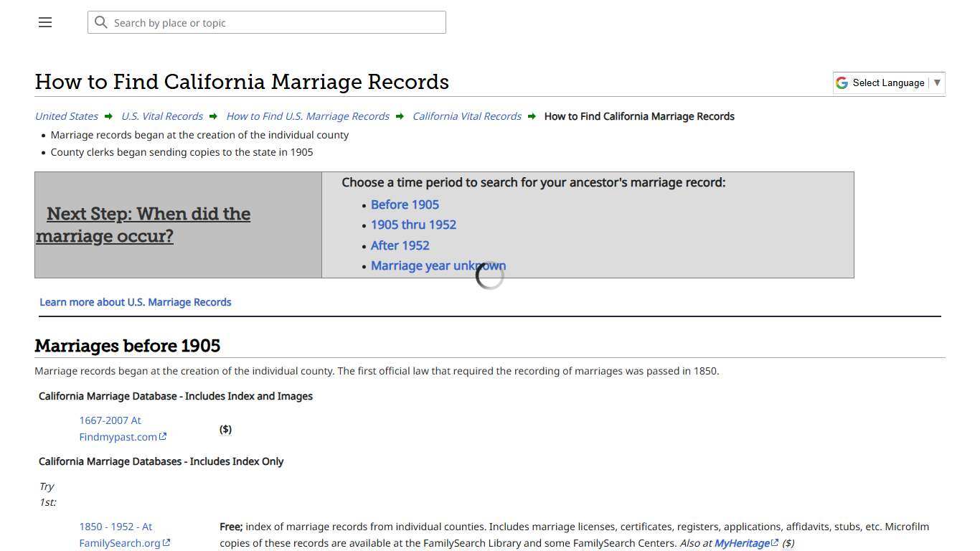Open Learn more about U.S. Marriage Records
Viewport: 980px width, 551px height.
pos(135,301)
